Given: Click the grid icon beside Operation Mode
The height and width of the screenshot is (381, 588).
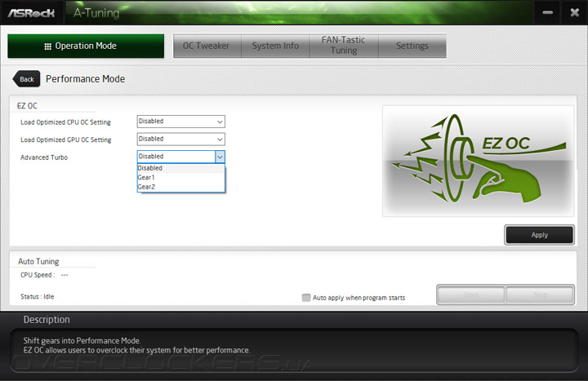Looking at the screenshot, I should point(47,47).
